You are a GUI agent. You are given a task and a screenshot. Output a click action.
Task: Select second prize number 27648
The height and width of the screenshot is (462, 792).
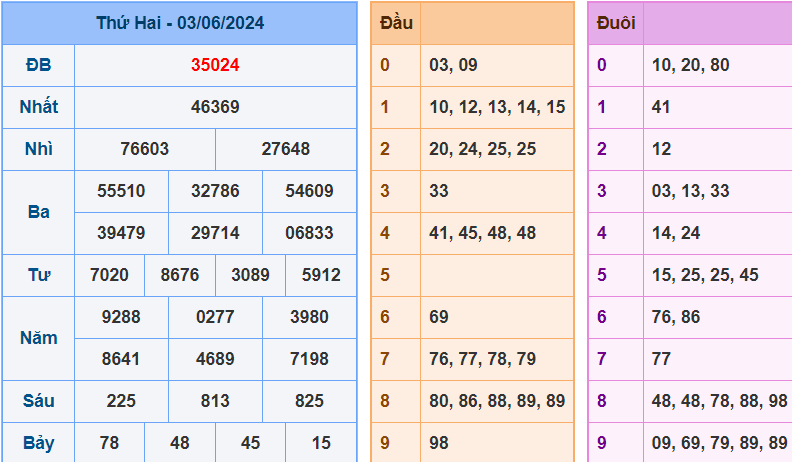tap(285, 149)
